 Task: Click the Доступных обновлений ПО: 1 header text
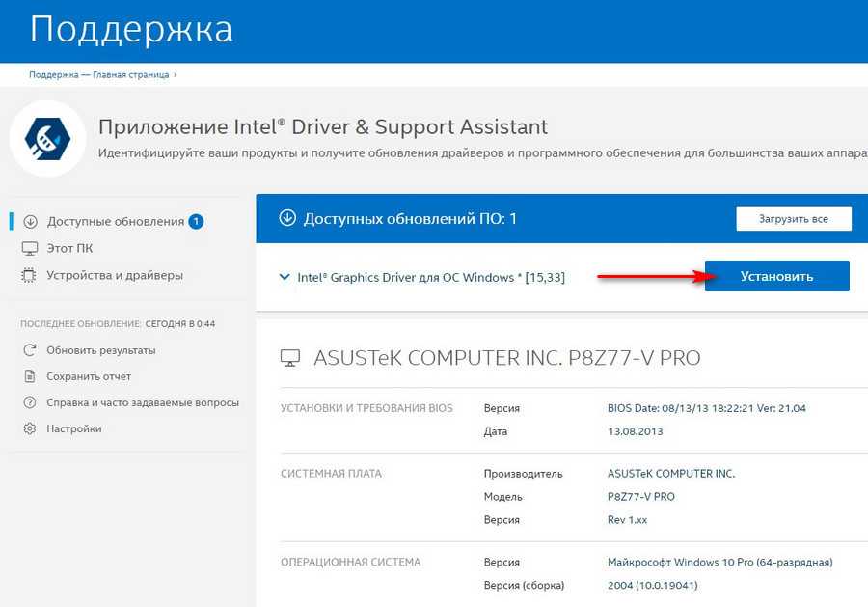click(410, 218)
